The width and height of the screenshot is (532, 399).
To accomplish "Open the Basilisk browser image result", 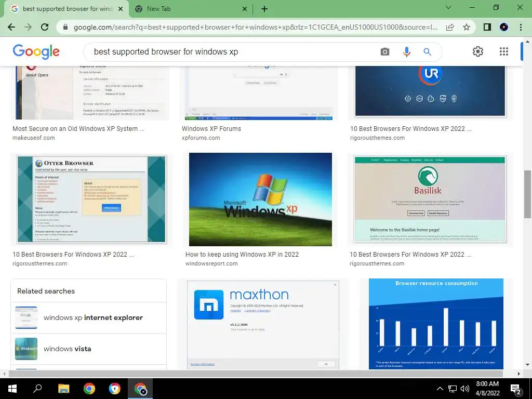I will [430, 199].
